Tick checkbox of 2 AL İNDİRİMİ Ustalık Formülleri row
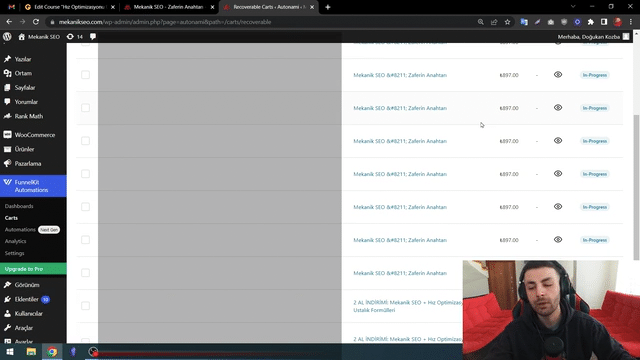640x360 pixels. 85,306
